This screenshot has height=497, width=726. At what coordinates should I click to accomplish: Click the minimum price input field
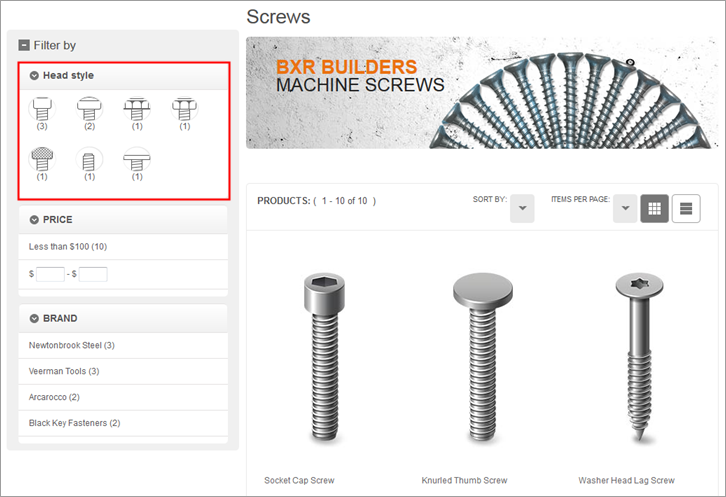[x=50, y=274]
